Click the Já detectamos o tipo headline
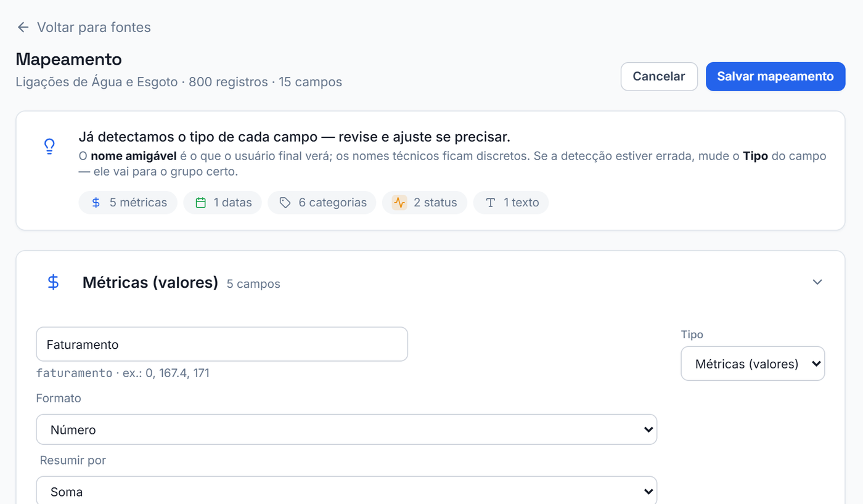This screenshot has width=863, height=504. (295, 137)
